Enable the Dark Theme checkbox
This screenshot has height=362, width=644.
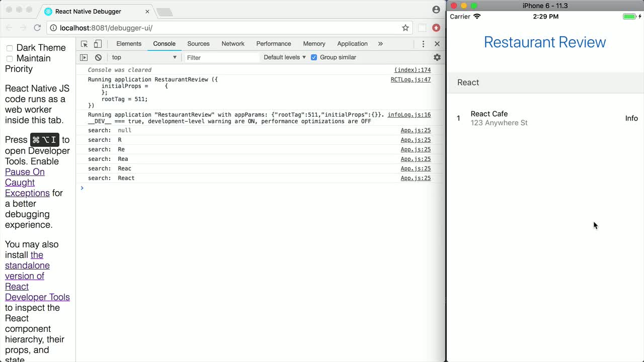pos(10,48)
